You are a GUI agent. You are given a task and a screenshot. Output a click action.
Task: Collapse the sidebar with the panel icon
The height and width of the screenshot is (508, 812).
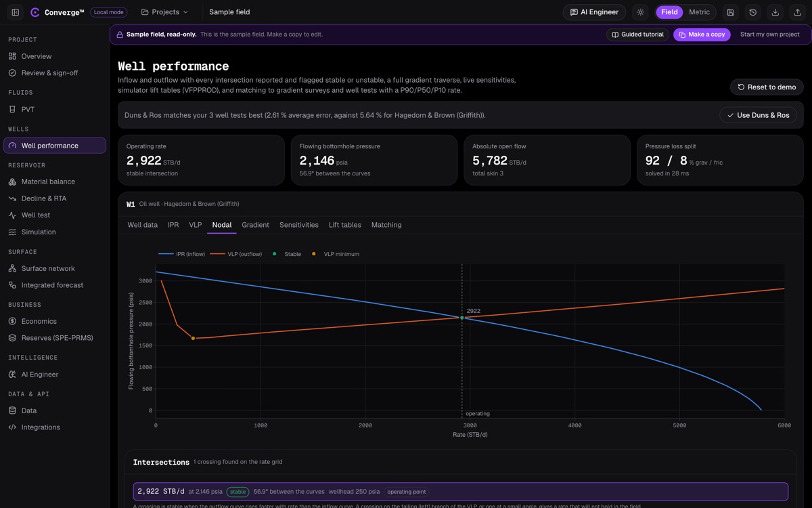pyautogui.click(x=16, y=12)
